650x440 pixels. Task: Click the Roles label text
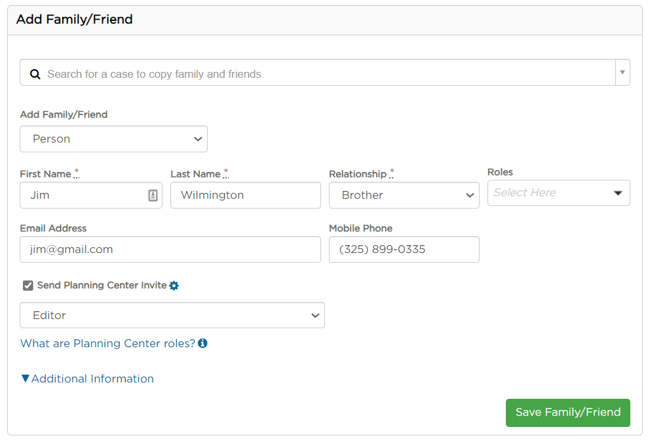tap(500, 172)
